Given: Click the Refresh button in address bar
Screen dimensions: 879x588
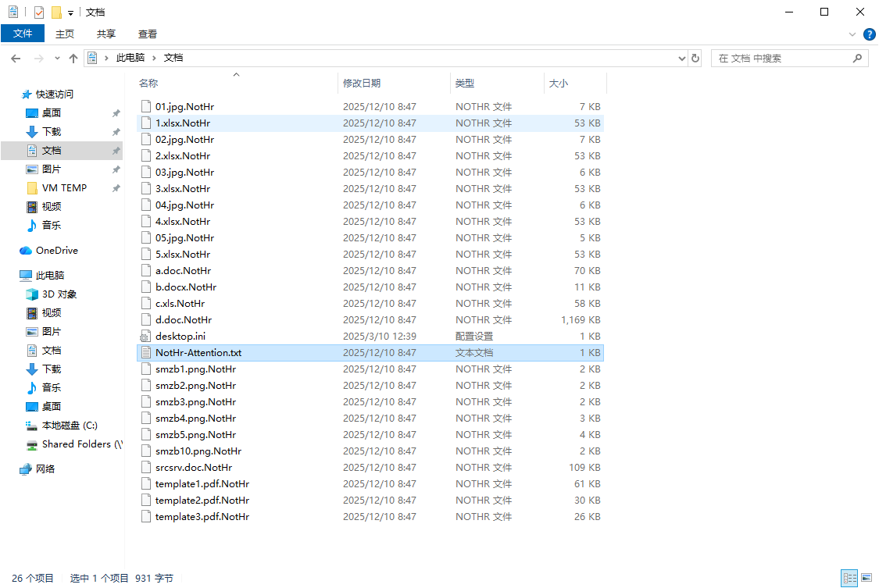Looking at the screenshot, I should point(695,59).
